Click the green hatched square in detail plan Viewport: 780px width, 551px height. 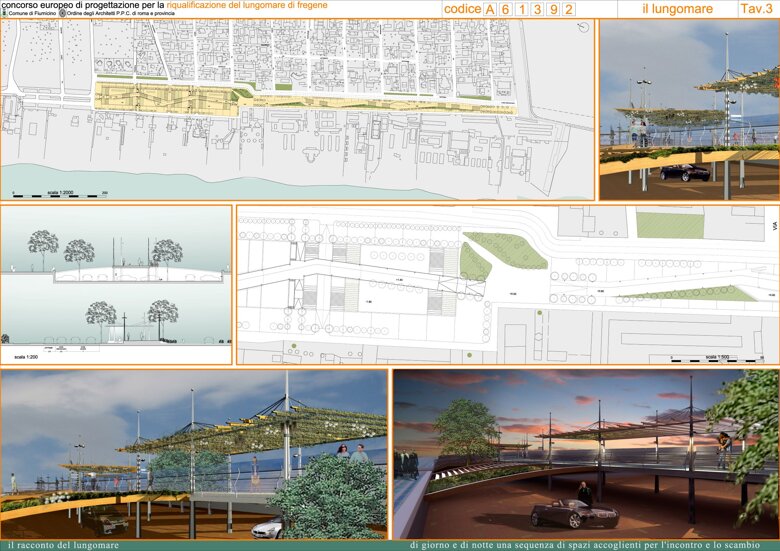click(x=670, y=225)
